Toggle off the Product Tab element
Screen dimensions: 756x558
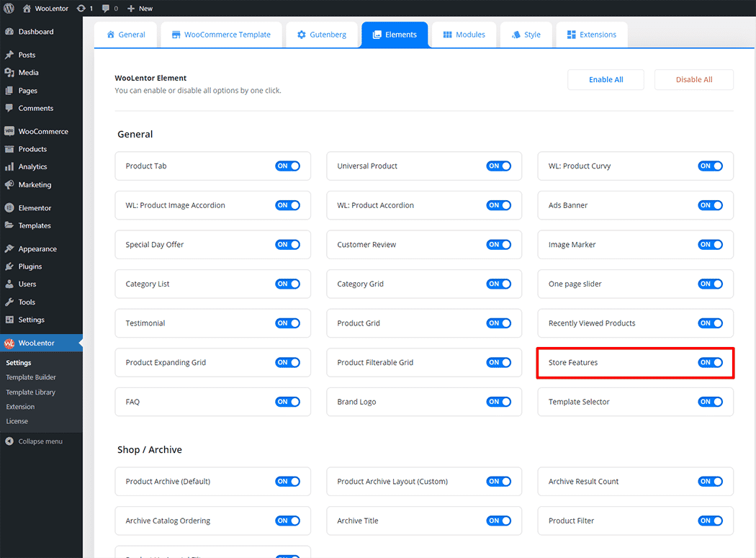pyautogui.click(x=287, y=166)
